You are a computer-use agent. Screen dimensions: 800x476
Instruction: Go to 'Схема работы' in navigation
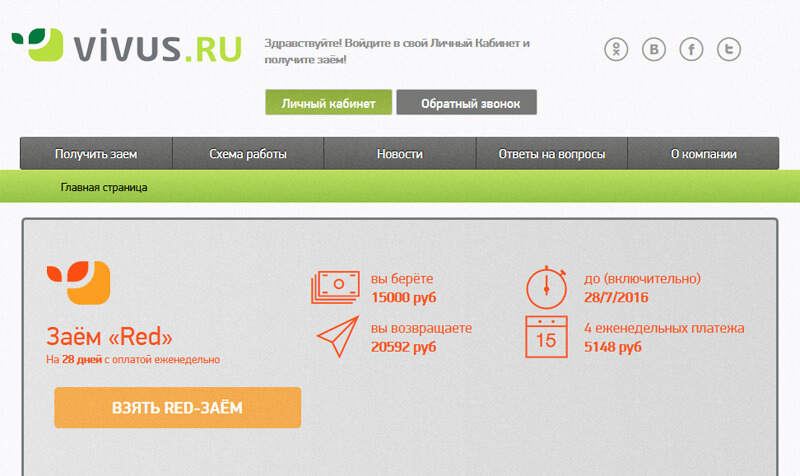click(x=248, y=154)
